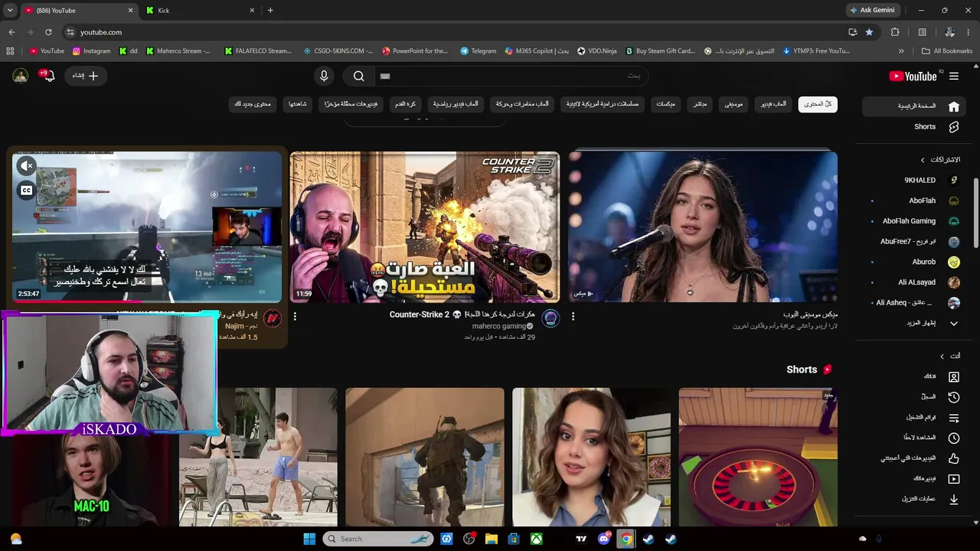
Task: Open the YouTube hamburger guide menu
Action: pos(954,76)
